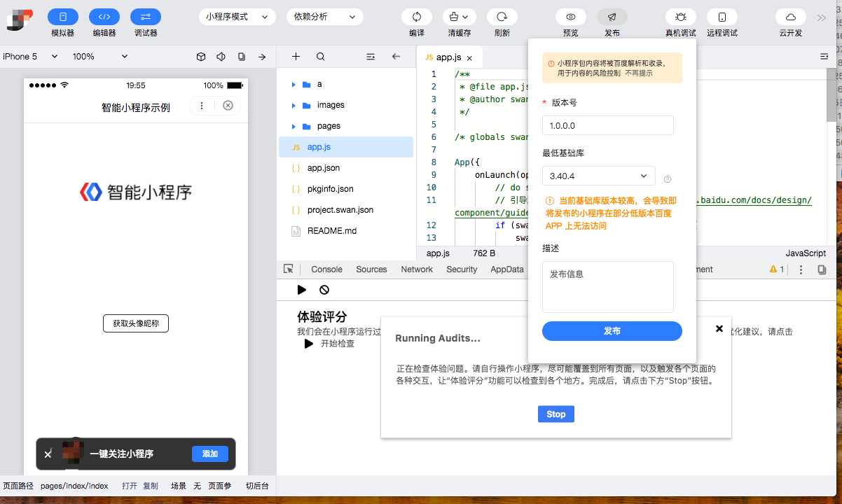Switch to the Sources tab
The width and height of the screenshot is (842, 504).
pyautogui.click(x=371, y=269)
